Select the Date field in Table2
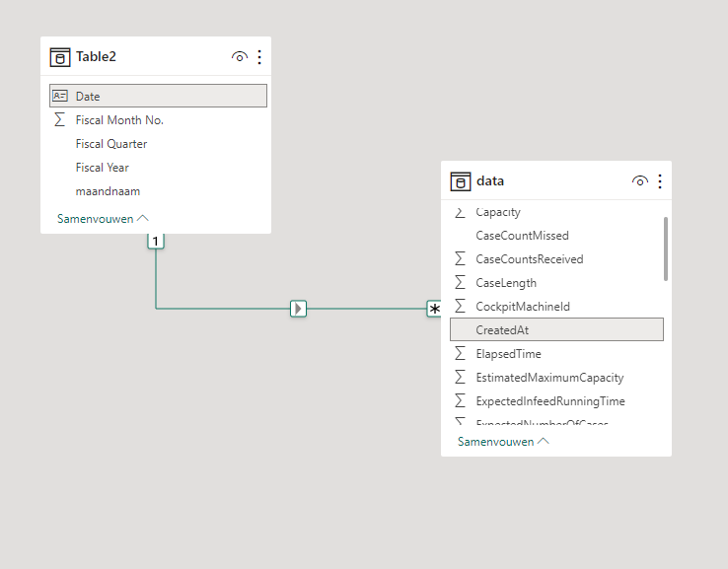 pyautogui.click(x=158, y=96)
